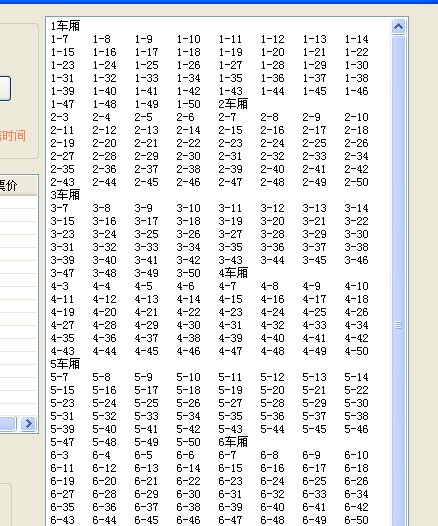438x526 pixels.
Task: Click the horizontal scrollbar thumb at bottom left
Action: (8, 424)
